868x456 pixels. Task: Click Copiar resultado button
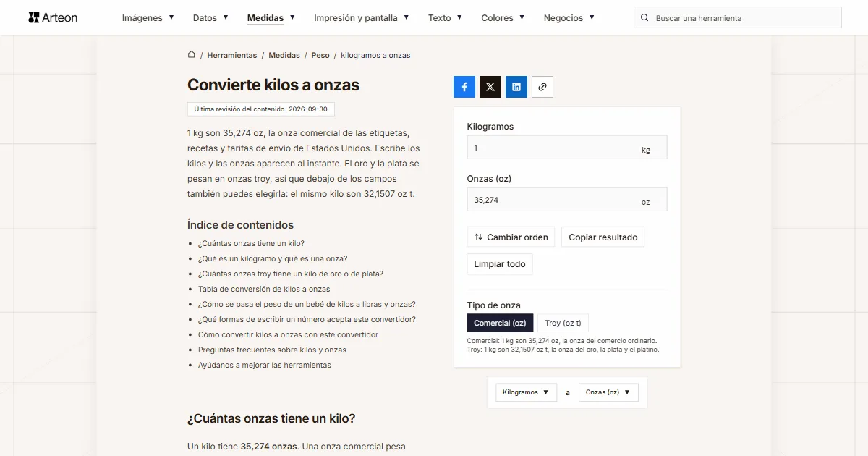(603, 237)
